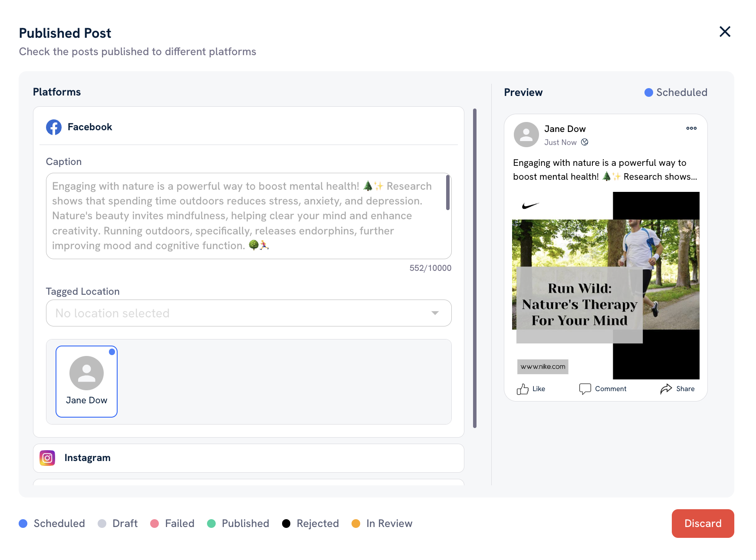Click the Facebook logo icon
The image size is (756, 560).
54,127
